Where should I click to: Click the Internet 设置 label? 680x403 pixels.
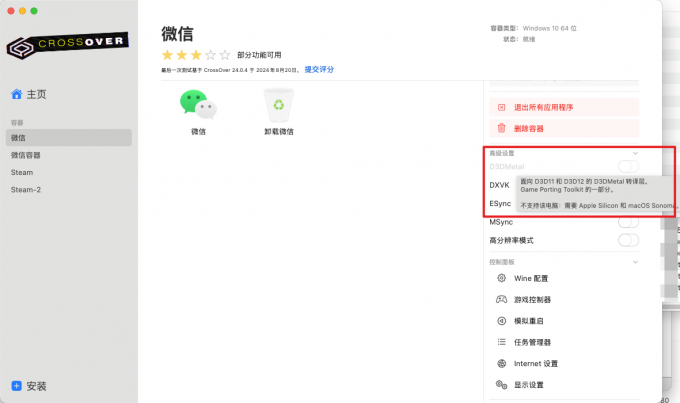(x=536, y=364)
